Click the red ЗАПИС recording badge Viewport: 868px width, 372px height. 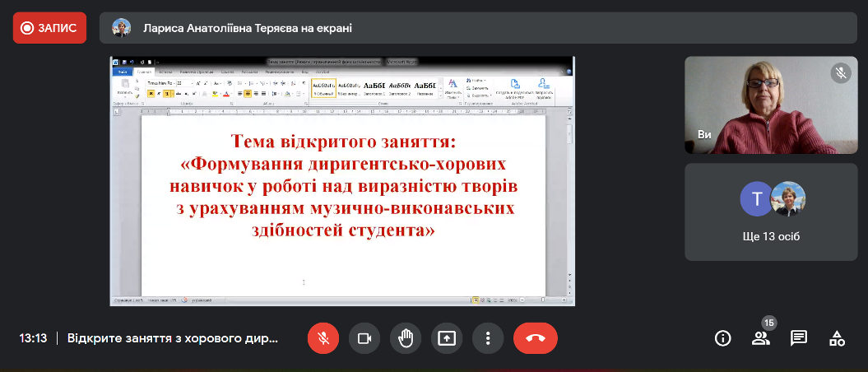[49, 28]
